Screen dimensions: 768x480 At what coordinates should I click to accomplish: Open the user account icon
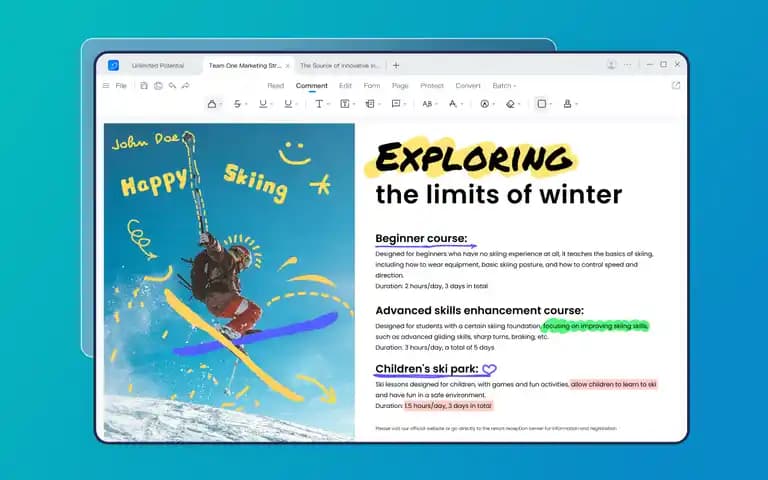click(x=611, y=65)
